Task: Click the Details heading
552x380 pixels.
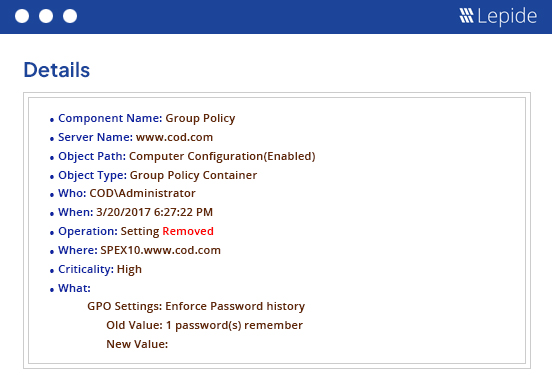Action: click(57, 70)
